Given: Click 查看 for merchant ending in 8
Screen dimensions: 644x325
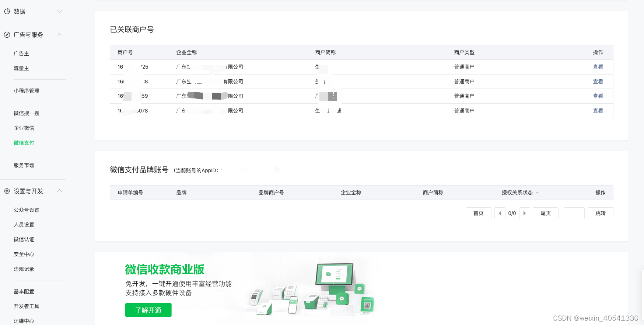Looking at the screenshot, I should [x=598, y=82].
